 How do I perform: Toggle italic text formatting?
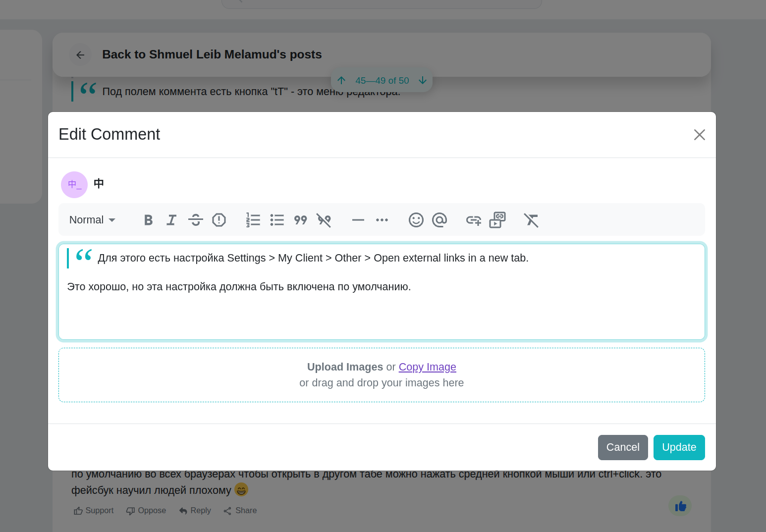171,220
